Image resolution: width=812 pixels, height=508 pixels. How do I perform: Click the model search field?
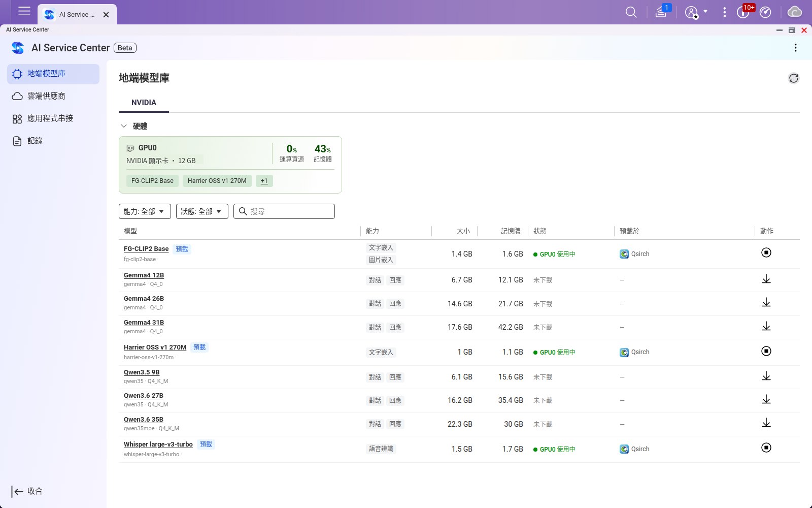point(284,211)
